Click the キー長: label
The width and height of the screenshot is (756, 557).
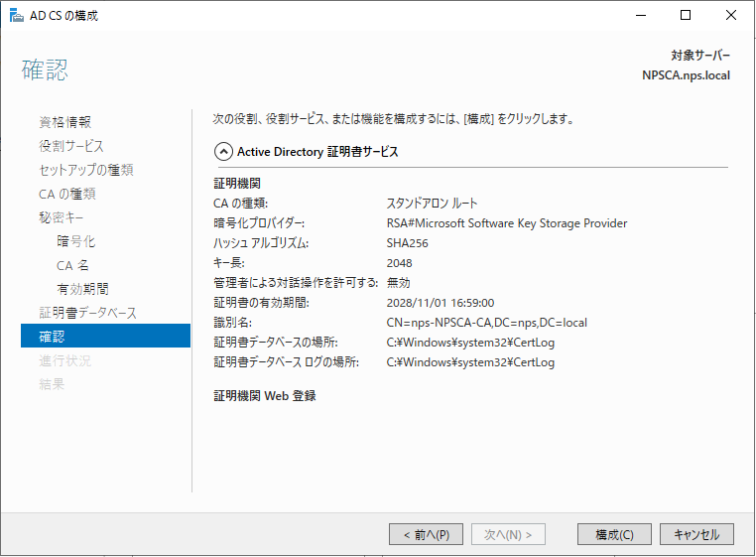[229, 263]
